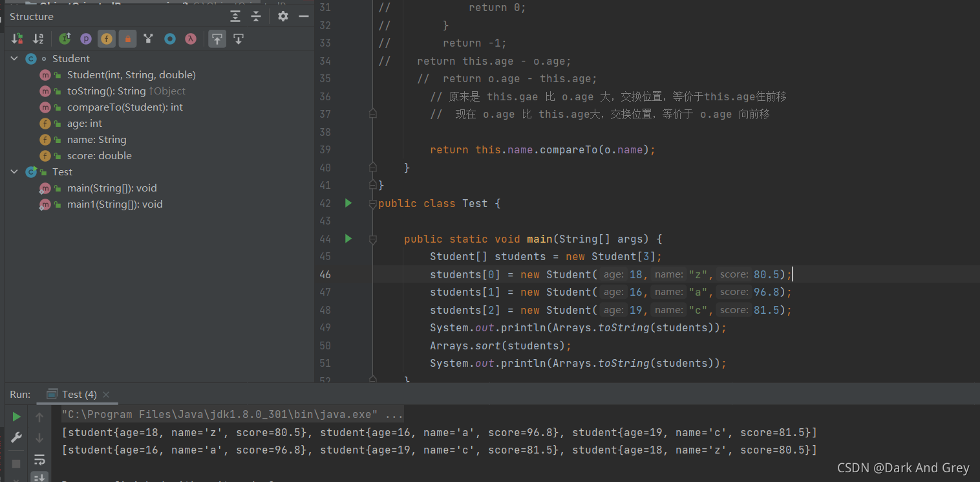Toggle Sort Alphabetically in Structure toolbar

(38, 39)
